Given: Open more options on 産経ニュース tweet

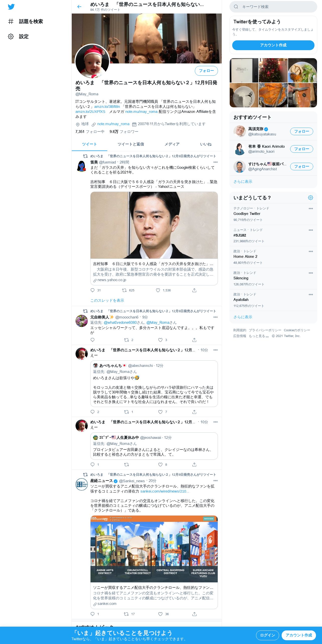Looking at the screenshot, I should [x=215, y=481].
